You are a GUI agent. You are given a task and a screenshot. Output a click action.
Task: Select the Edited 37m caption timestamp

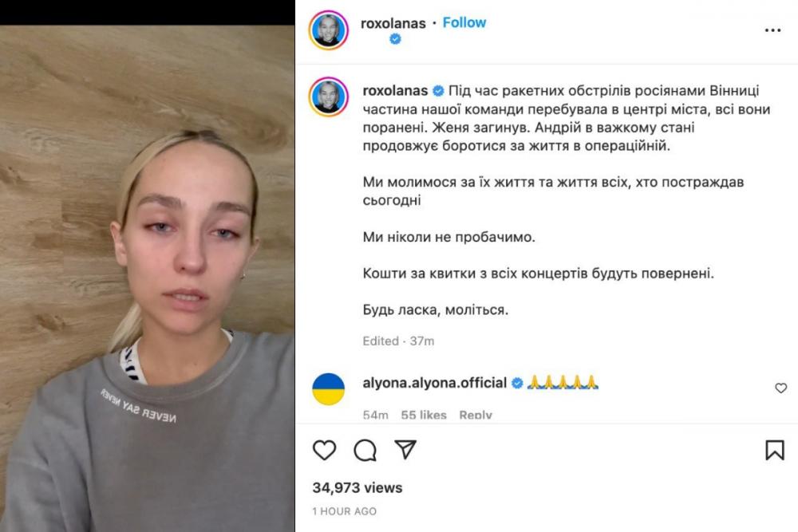click(398, 341)
